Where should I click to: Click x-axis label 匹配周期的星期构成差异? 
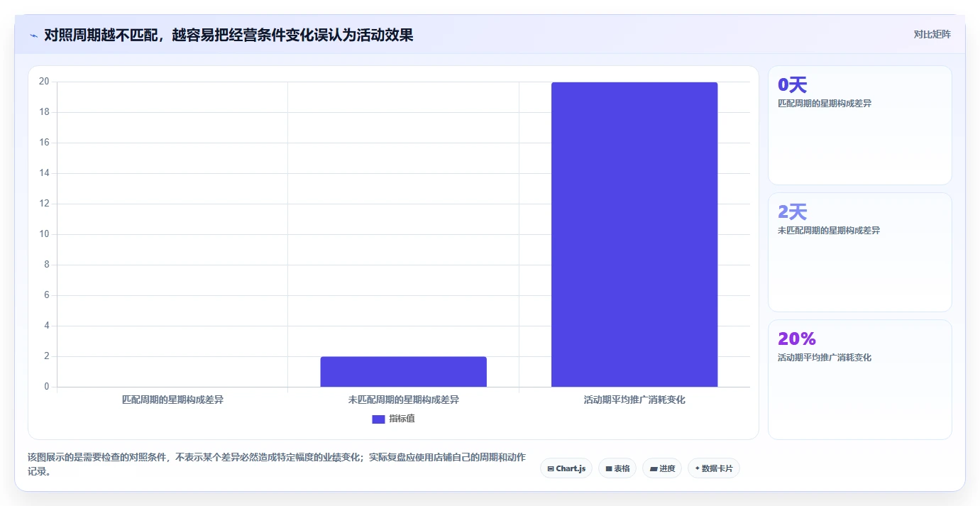point(172,400)
